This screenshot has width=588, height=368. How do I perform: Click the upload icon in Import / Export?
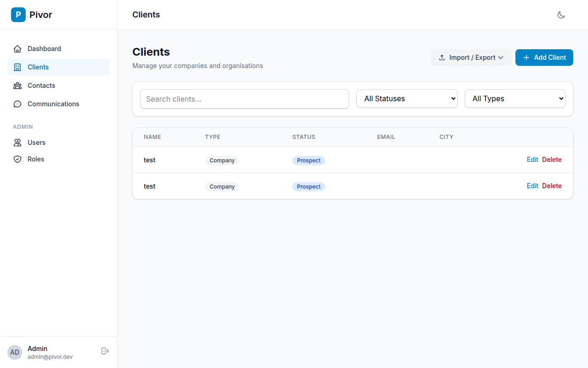tap(442, 57)
